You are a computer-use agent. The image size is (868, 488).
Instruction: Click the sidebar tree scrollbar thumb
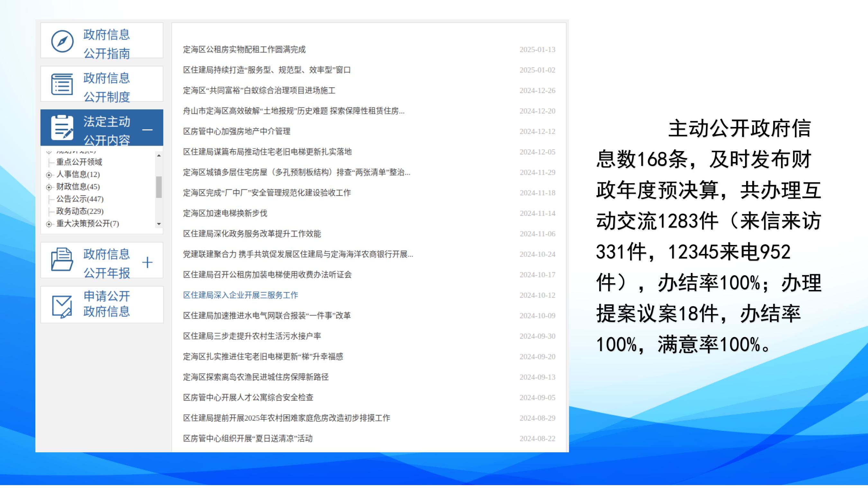[159, 187]
